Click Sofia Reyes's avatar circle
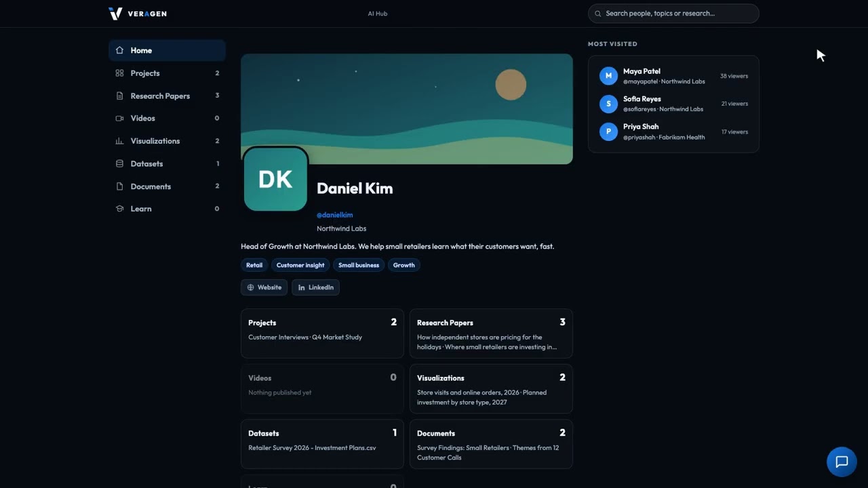Image resolution: width=868 pixels, height=488 pixels. point(608,104)
